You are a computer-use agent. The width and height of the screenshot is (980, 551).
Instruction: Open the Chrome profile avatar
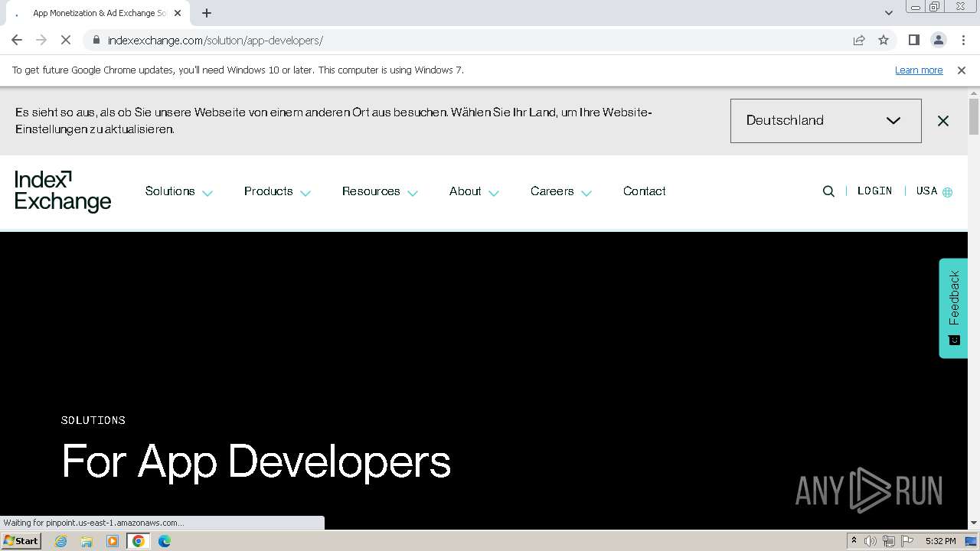(x=939, y=40)
